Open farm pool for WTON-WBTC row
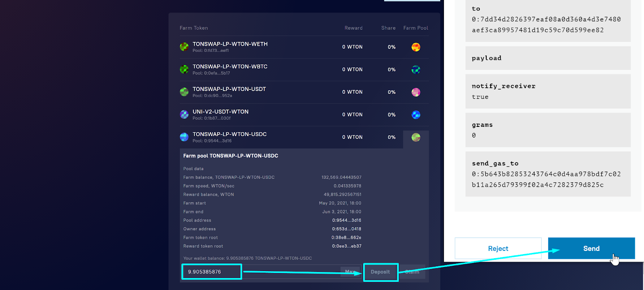Viewport: 644px width, 290px height. point(416,70)
